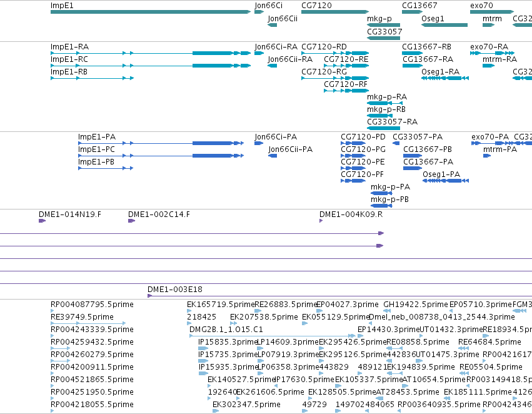Image resolution: width=532 pixels, height=414 pixels.
Task: Select protein CG7120-PD
Action: tap(353, 144)
